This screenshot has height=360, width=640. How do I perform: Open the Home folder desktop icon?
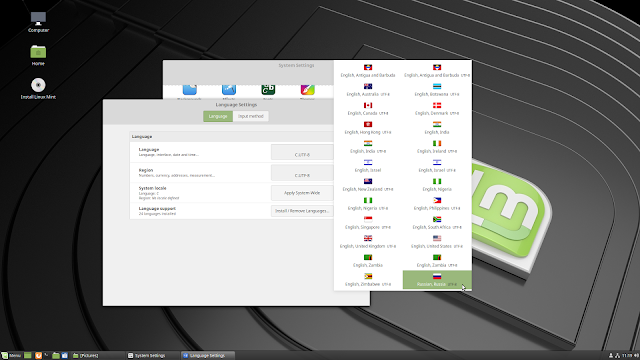(x=38, y=55)
